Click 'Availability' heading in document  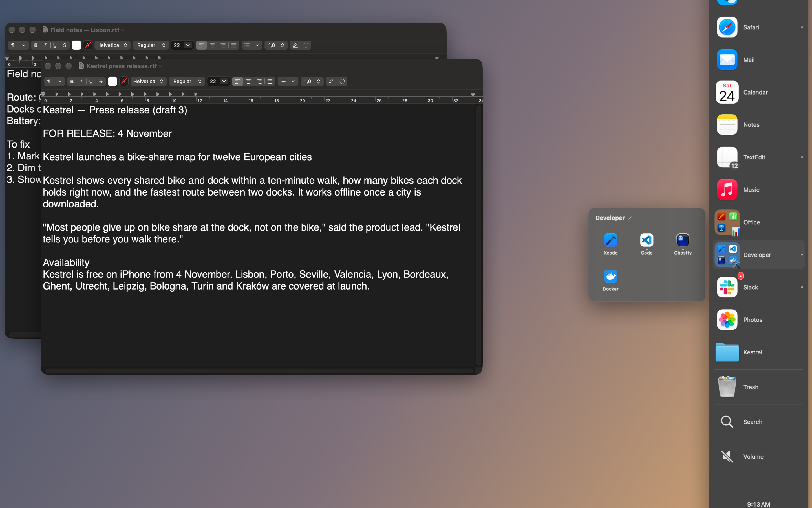66,262
